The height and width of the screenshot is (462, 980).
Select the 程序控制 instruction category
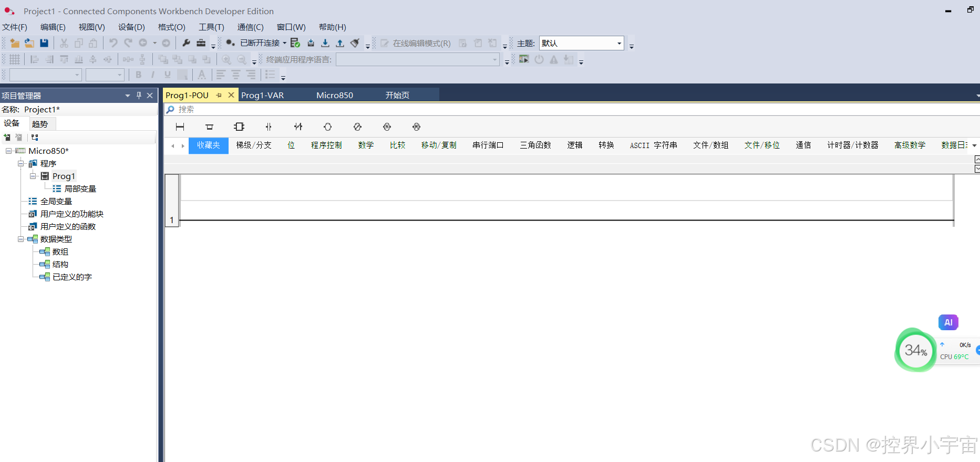point(326,145)
